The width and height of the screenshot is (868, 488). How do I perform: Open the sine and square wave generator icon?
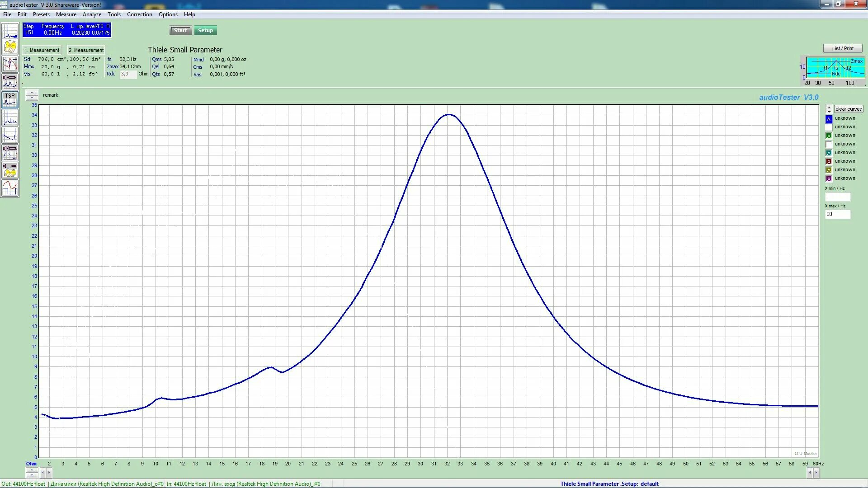point(9,188)
